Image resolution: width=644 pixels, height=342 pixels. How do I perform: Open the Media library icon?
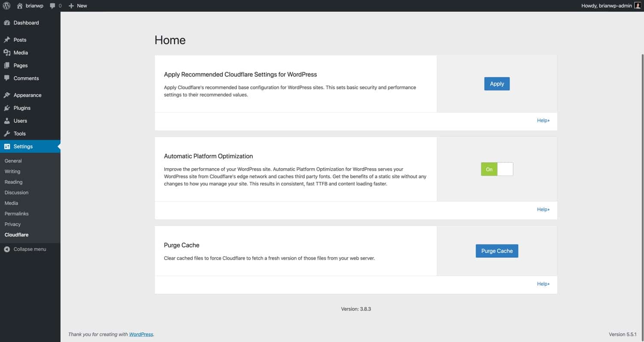pos(7,52)
